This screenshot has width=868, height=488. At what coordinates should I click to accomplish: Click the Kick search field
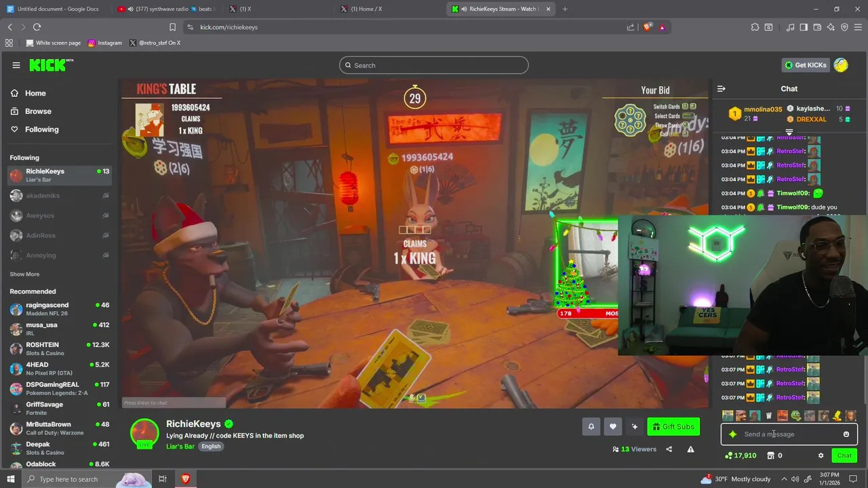[434, 65]
